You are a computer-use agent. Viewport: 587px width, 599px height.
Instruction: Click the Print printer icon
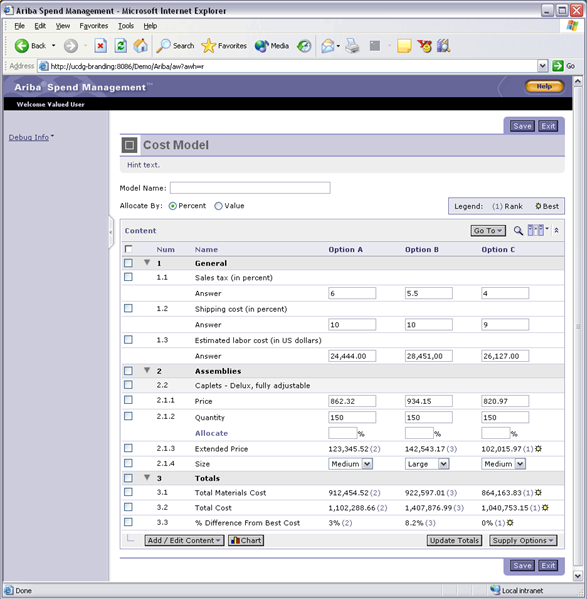[353, 46]
